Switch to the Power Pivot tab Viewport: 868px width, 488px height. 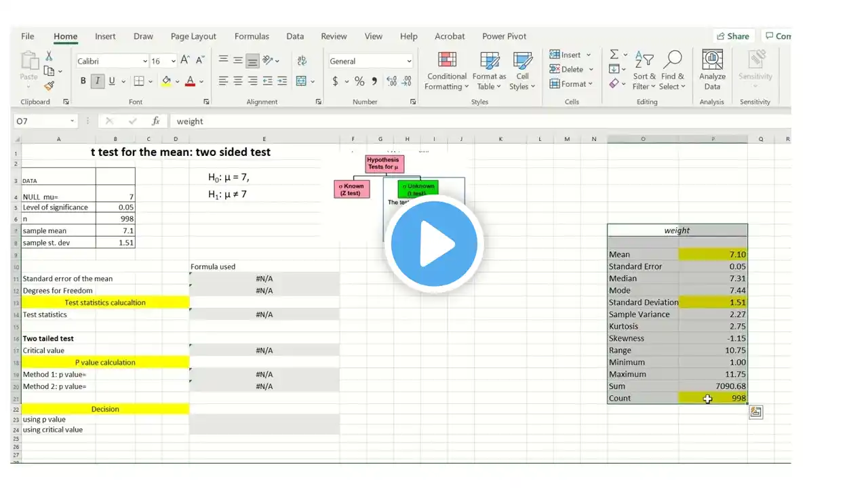tap(504, 37)
